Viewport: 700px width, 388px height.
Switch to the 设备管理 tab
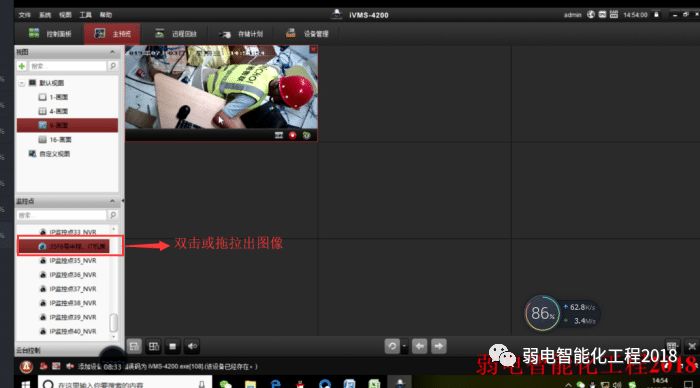[307, 33]
